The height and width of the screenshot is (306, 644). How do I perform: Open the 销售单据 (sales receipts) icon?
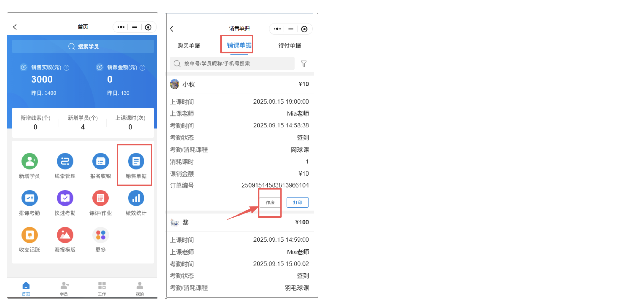(136, 165)
